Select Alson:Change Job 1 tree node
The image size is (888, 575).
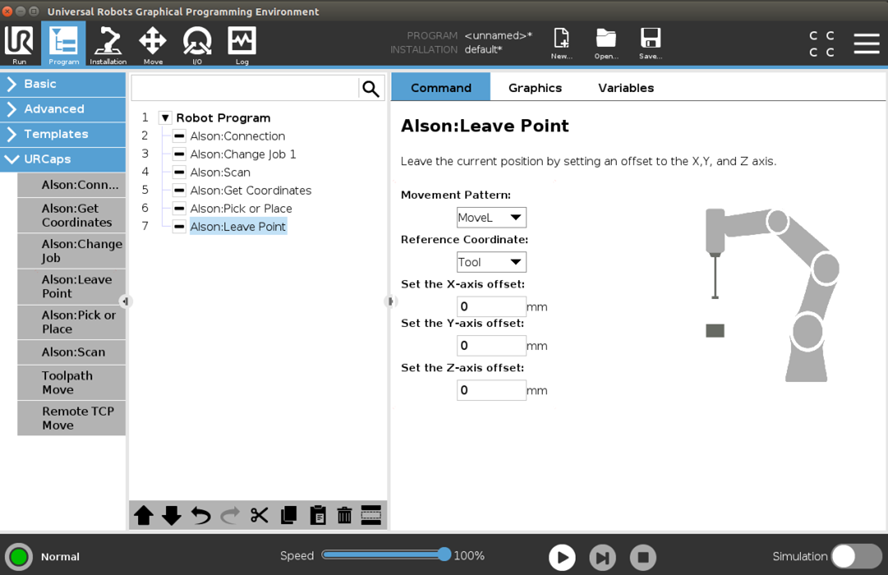pos(243,154)
